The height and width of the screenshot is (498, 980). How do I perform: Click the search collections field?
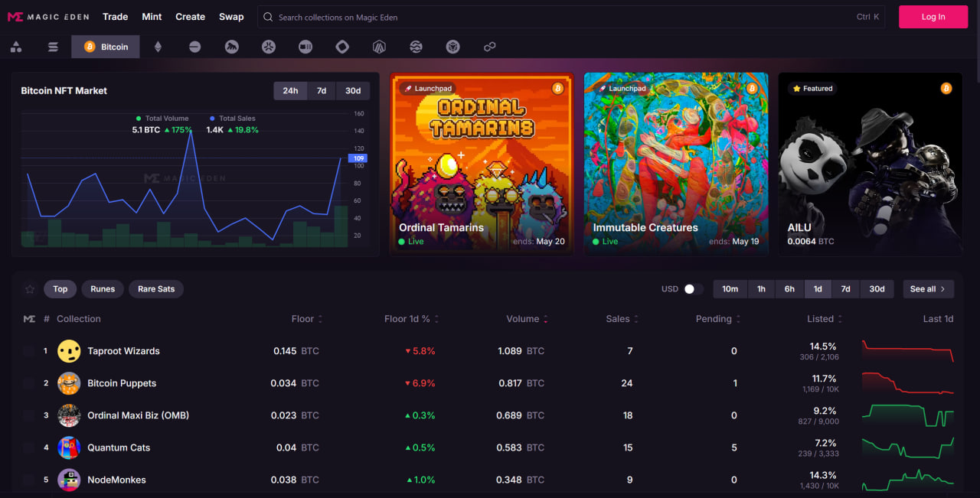point(571,17)
